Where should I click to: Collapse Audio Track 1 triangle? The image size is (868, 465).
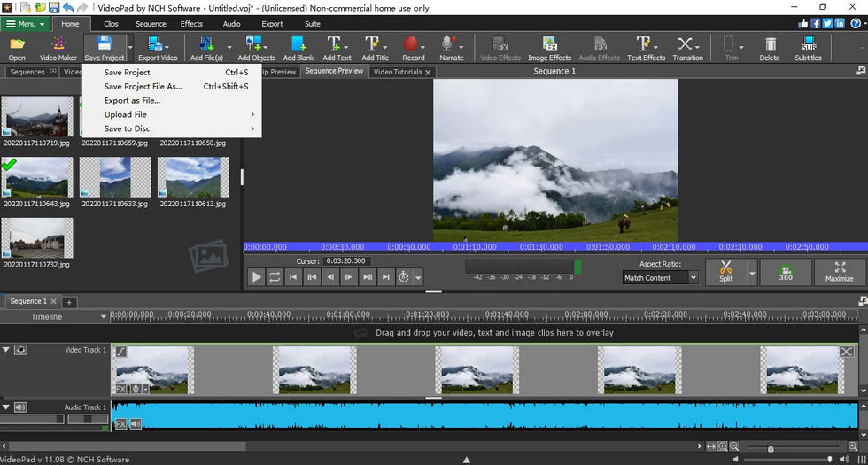point(6,407)
